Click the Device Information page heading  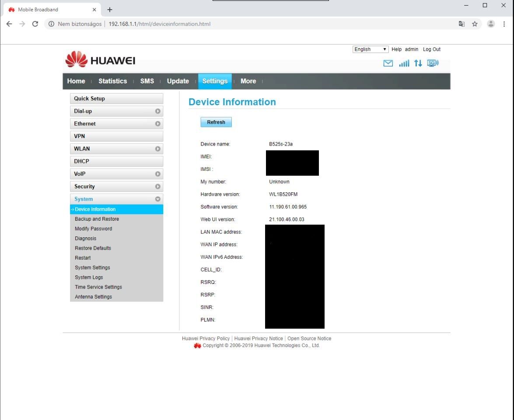(x=232, y=102)
